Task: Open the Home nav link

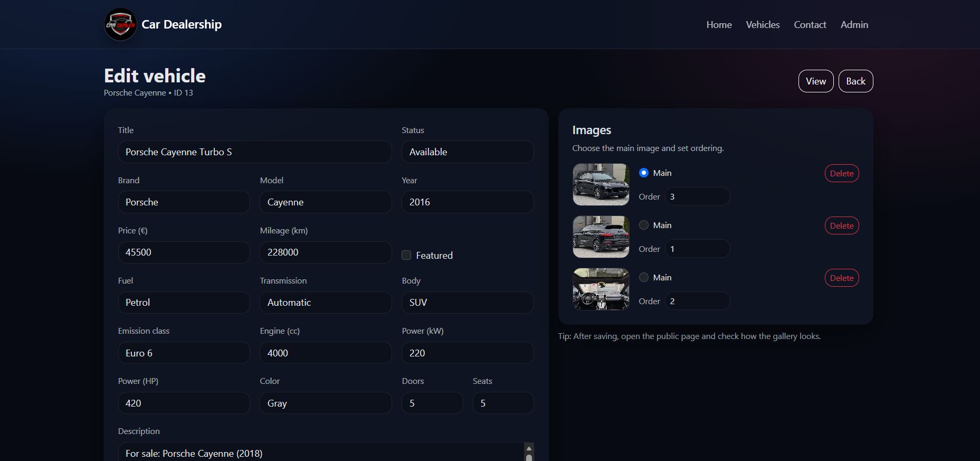Action: 719,24
